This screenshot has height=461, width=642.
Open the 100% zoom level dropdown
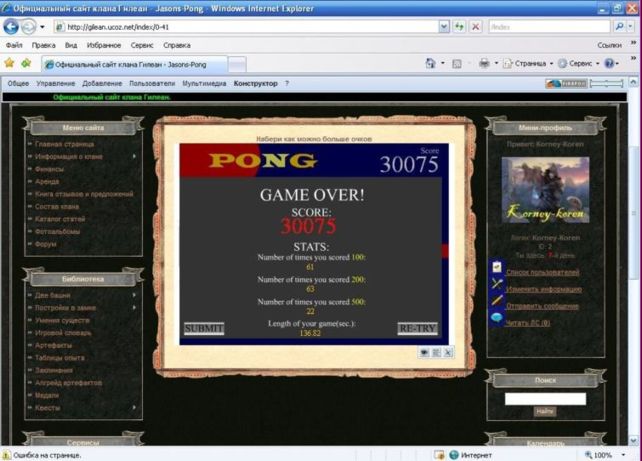pos(624,455)
